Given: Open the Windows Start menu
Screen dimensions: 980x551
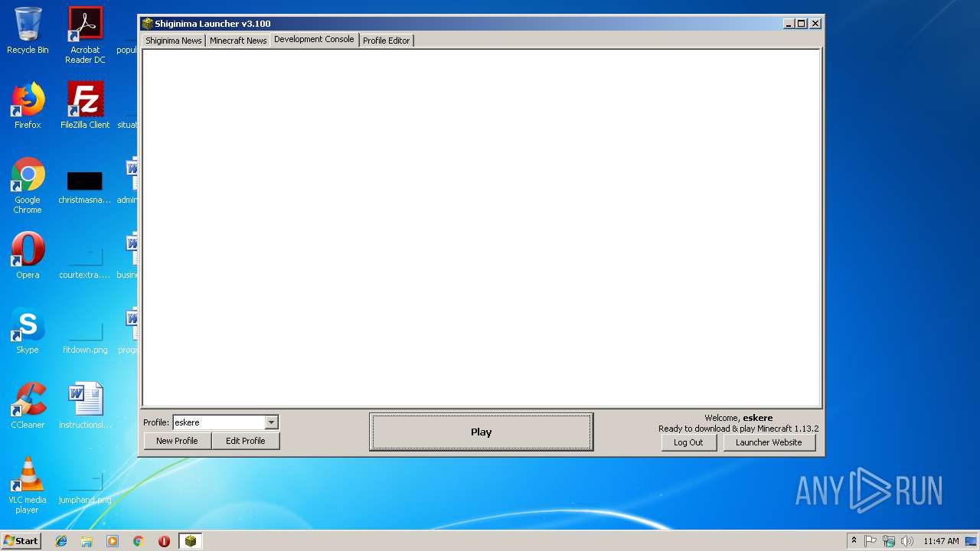Looking at the screenshot, I should pos(21,541).
